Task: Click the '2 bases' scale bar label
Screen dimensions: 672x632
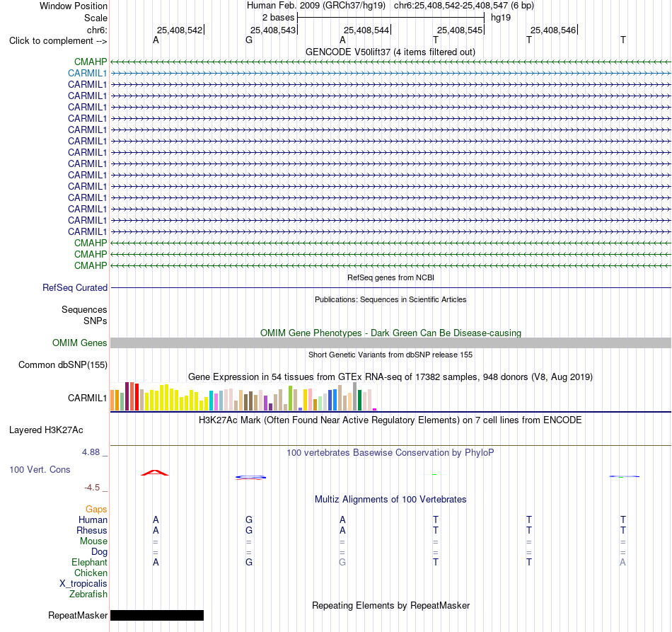Action: pos(278,18)
